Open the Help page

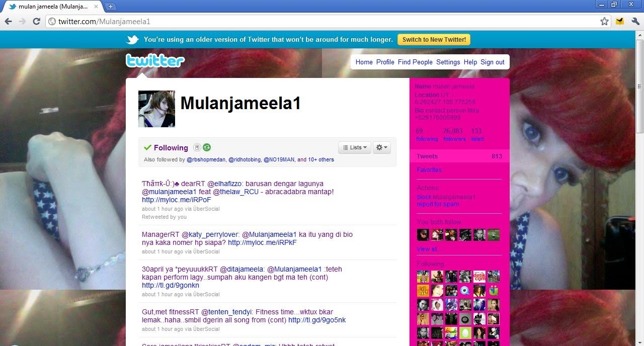pyautogui.click(x=470, y=62)
